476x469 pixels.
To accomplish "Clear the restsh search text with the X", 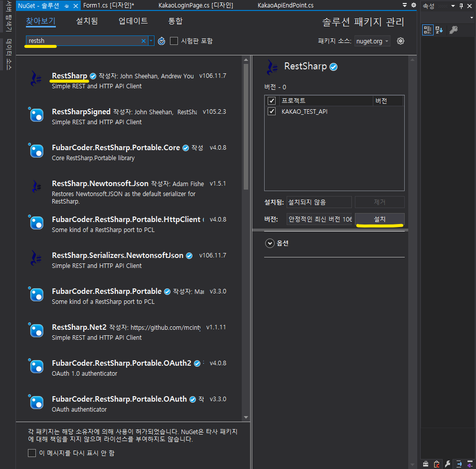I will (x=144, y=41).
